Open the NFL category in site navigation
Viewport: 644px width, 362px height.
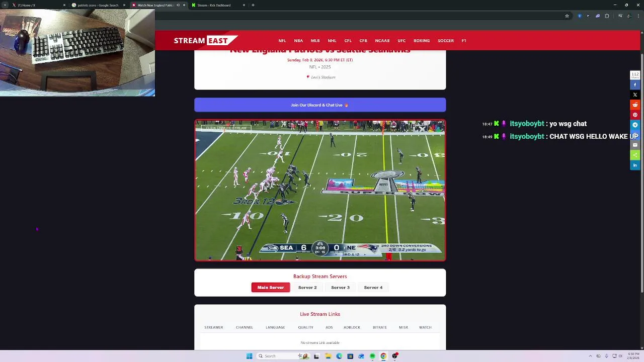[282, 41]
